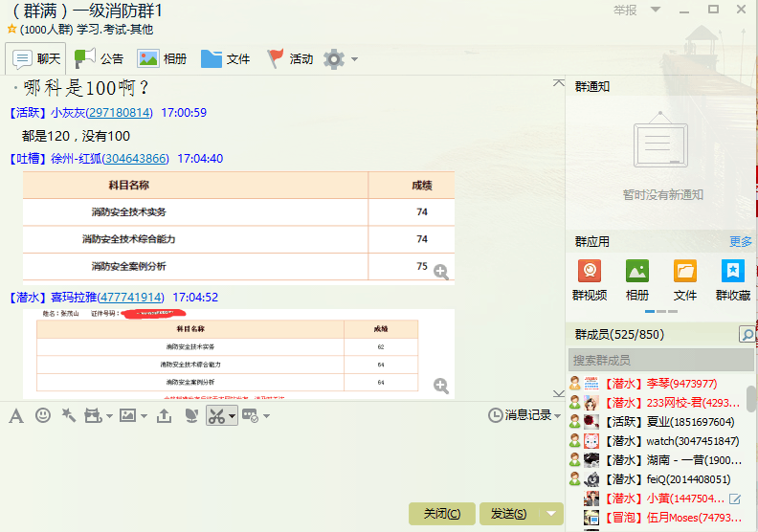Open 徐州-红狐 profile link 304643866
Image resolution: width=758 pixels, height=532 pixels.
(x=135, y=159)
